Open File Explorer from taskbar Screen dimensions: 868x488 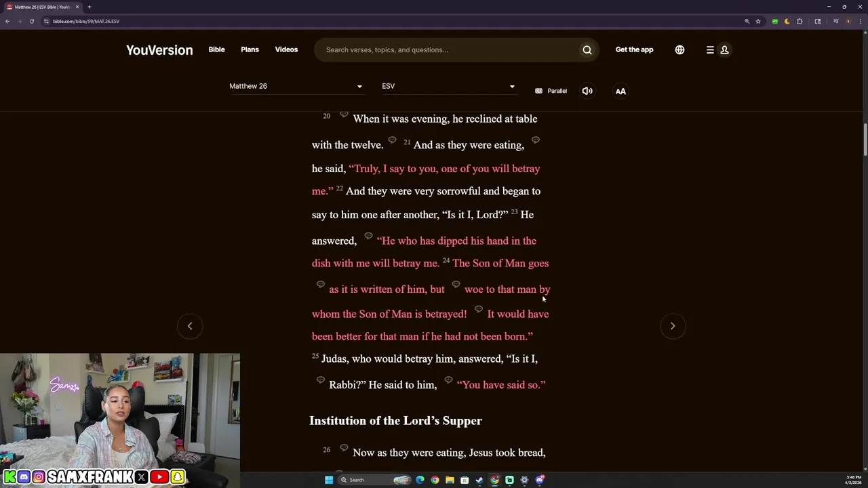coord(450,480)
